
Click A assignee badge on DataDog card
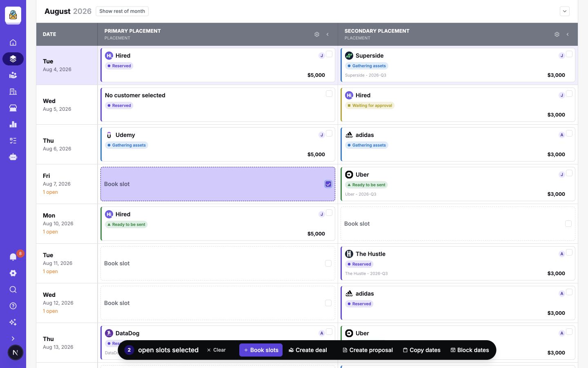(x=322, y=333)
